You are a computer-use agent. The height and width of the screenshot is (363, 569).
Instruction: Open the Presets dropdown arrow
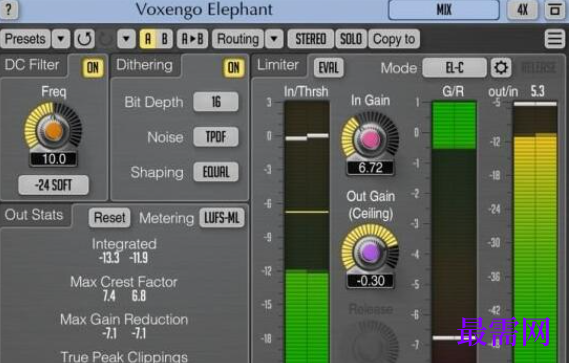pyautogui.click(x=61, y=39)
